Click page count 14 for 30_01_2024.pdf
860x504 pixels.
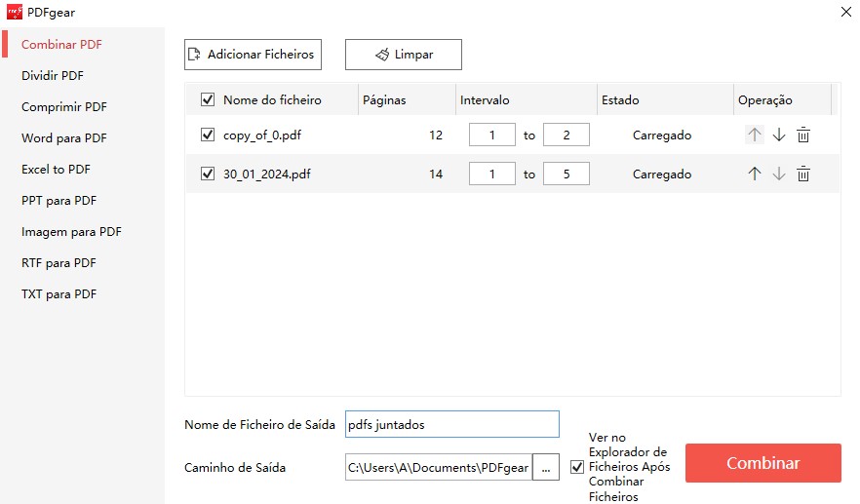(x=436, y=174)
